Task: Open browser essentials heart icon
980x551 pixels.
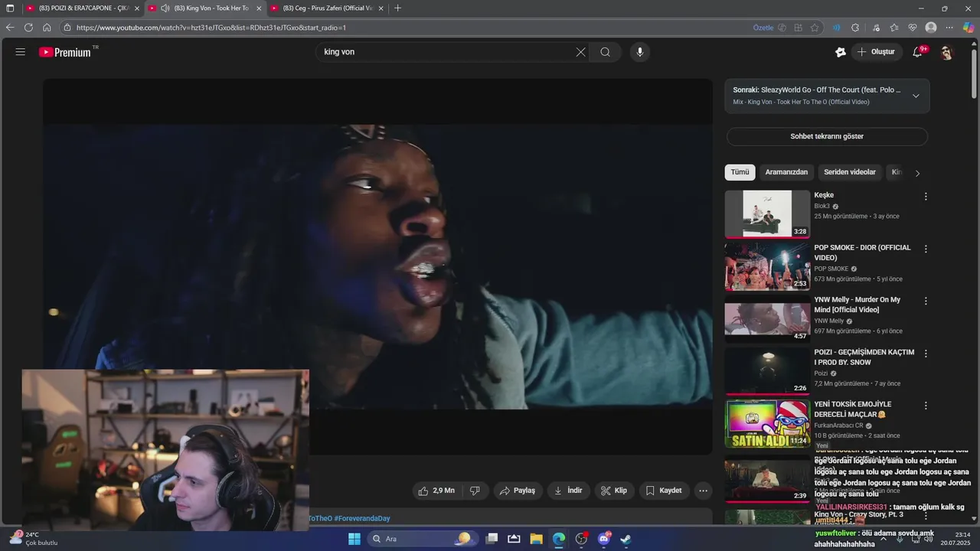Action: point(913,28)
